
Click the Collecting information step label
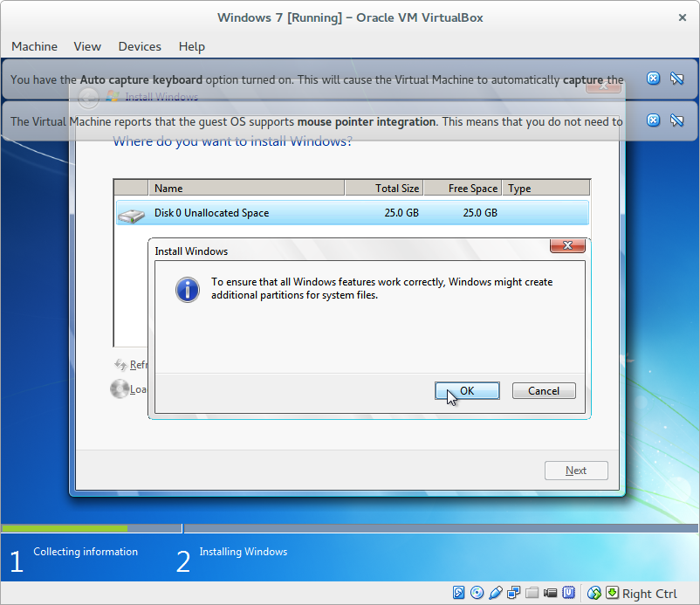[x=86, y=552]
